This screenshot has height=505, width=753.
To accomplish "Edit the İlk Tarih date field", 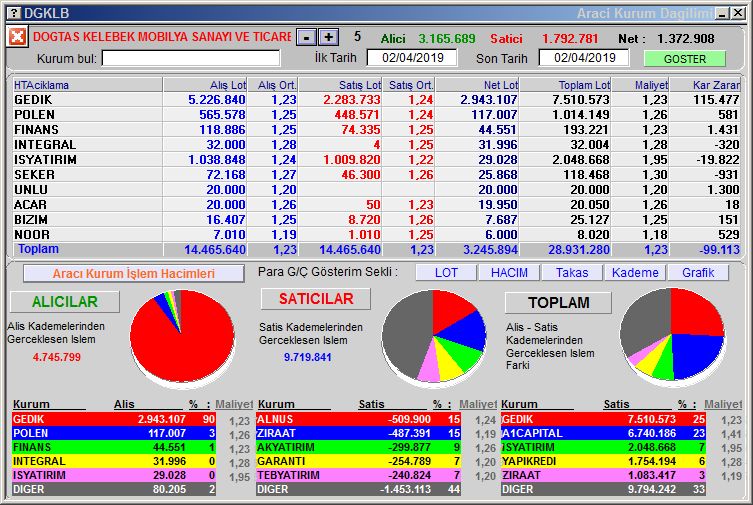I will pos(412,58).
